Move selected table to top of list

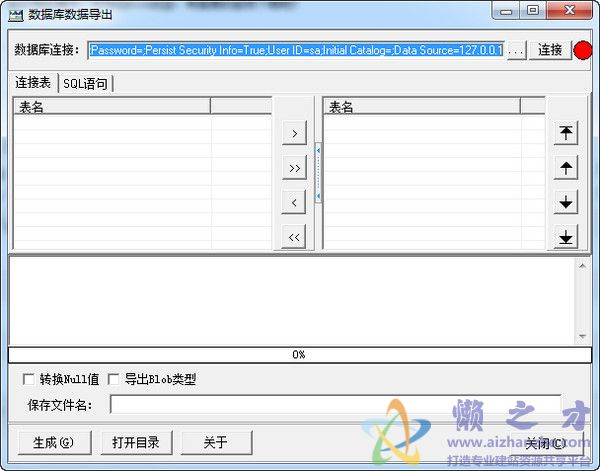[x=566, y=133]
